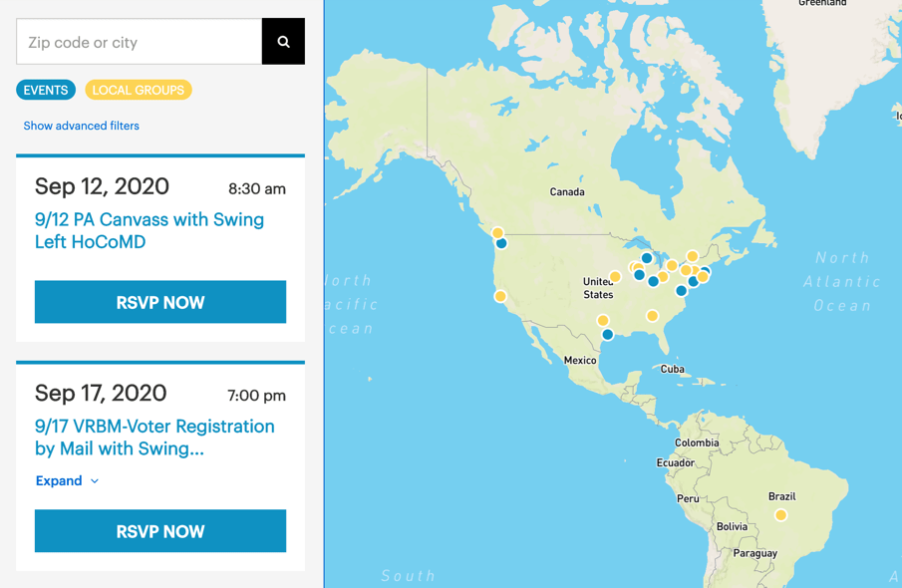
Task: Focus the Zip code or city field
Action: 139,42
